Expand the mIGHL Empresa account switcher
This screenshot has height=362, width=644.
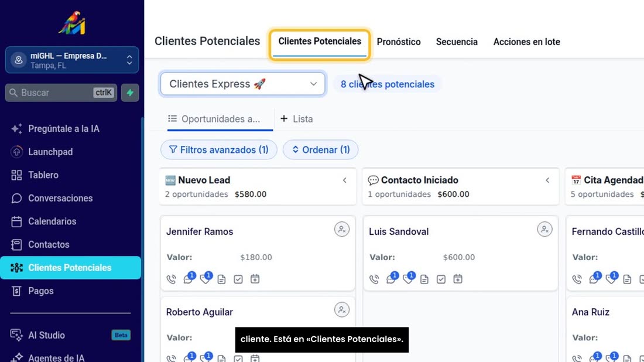tap(72, 60)
